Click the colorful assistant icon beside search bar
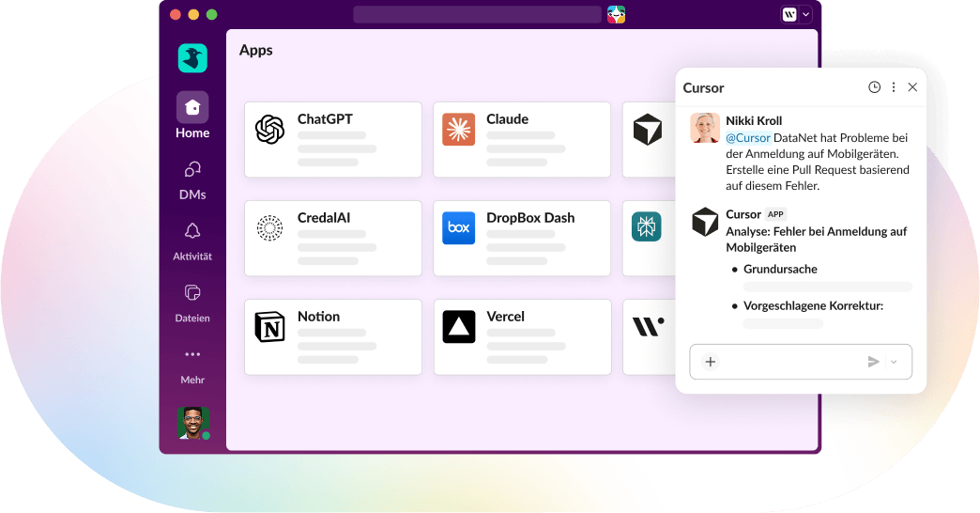Viewport: 980px width, 513px height. (x=616, y=14)
